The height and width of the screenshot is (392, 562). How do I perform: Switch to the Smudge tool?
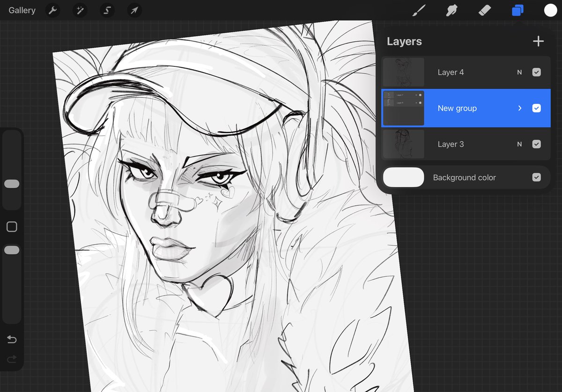pos(451,10)
